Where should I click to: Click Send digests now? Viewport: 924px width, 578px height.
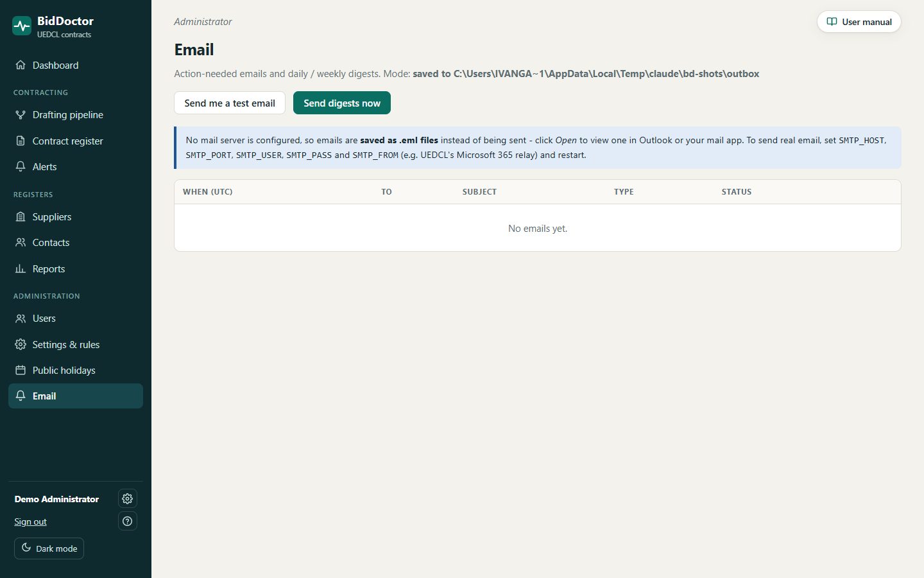pos(342,103)
